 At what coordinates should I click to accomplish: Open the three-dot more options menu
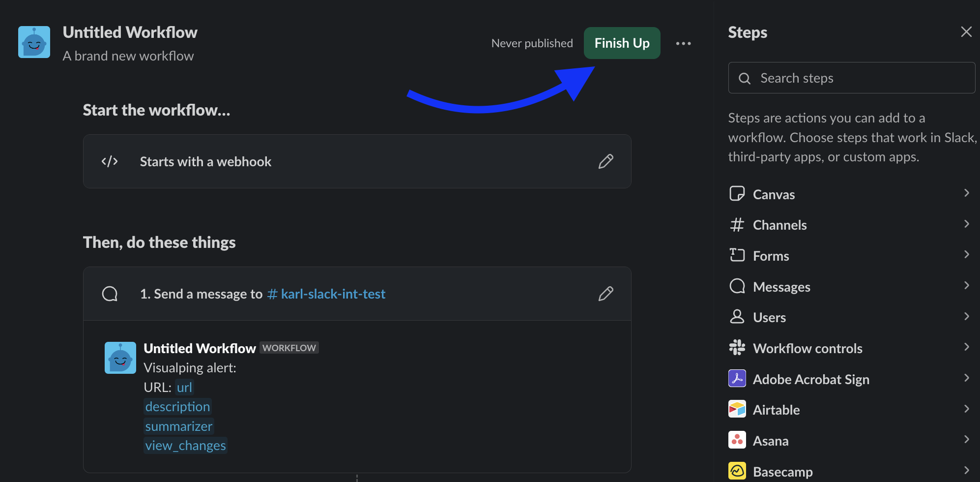[683, 43]
